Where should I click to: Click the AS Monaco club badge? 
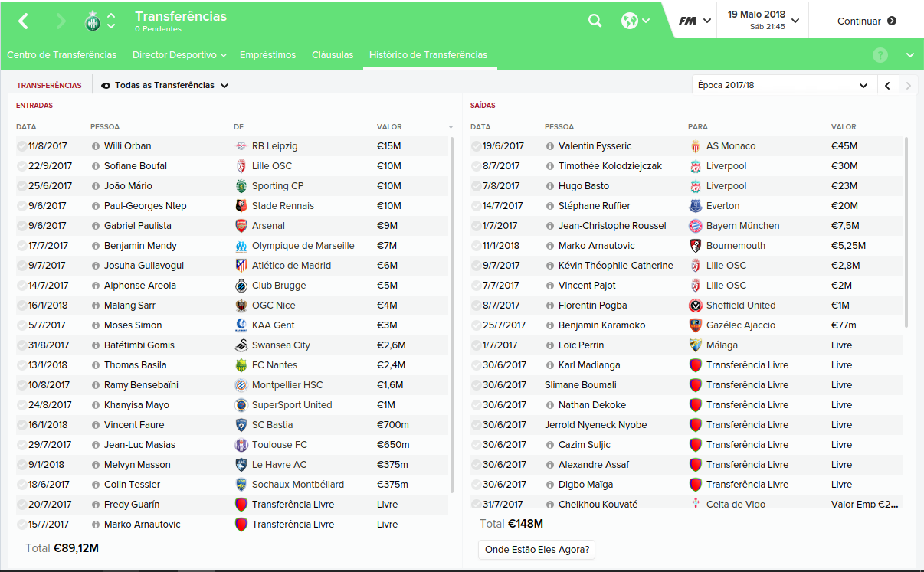pyautogui.click(x=696, y=145)
